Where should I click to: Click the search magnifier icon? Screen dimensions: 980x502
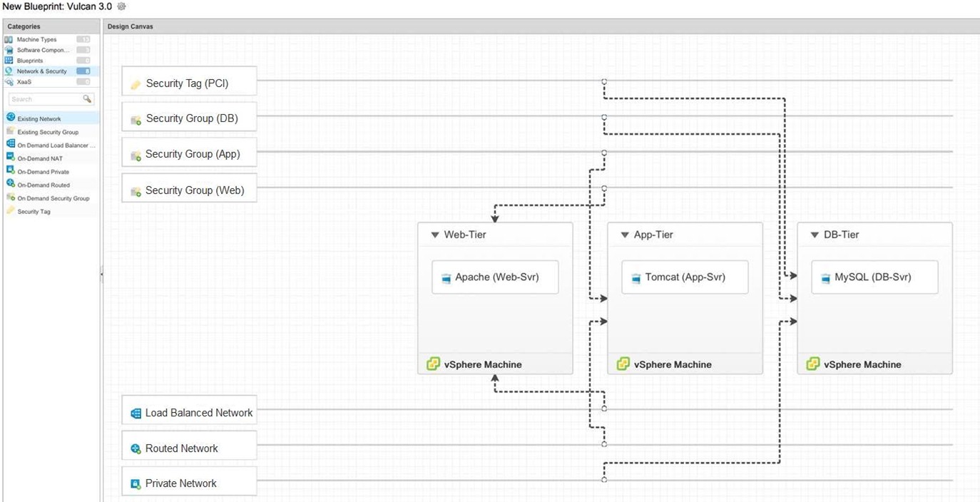(86, 98)
